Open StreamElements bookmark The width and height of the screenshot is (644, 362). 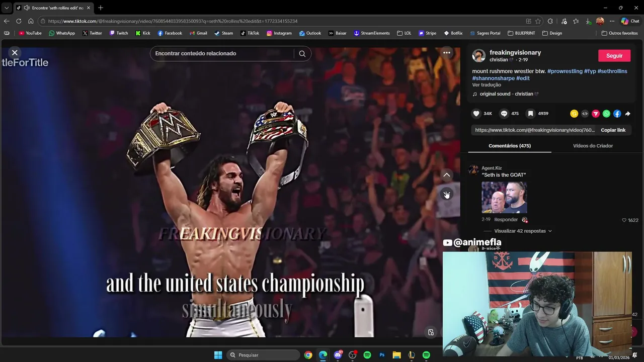coord(372,33)
